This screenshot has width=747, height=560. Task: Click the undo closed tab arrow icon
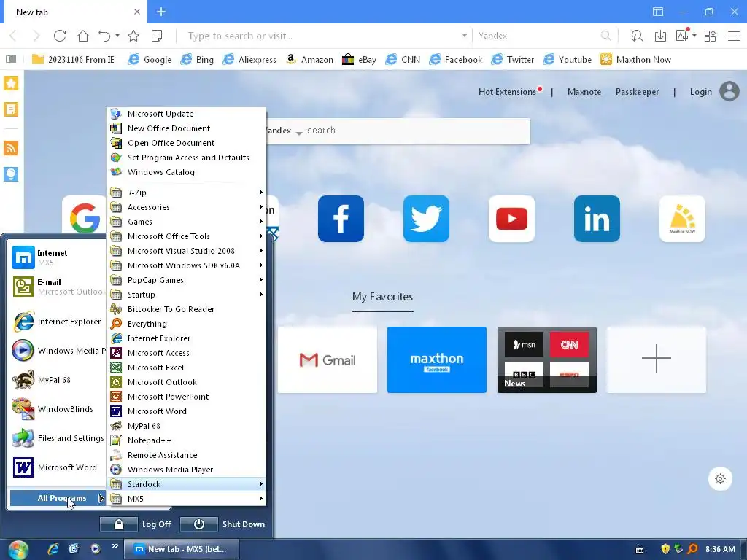[104, 36]
